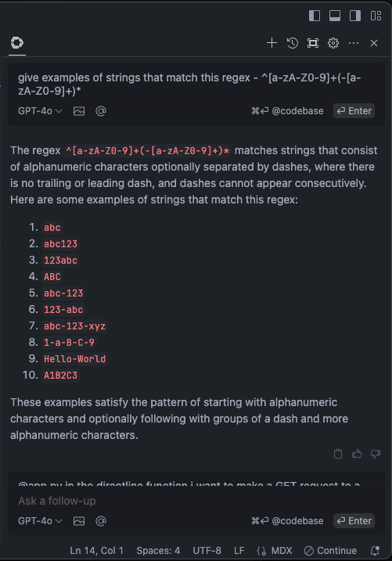This screenshot has width=392, height=561.
Task: Expand GPT-4o model selector under first prompt
Action: 40,111
